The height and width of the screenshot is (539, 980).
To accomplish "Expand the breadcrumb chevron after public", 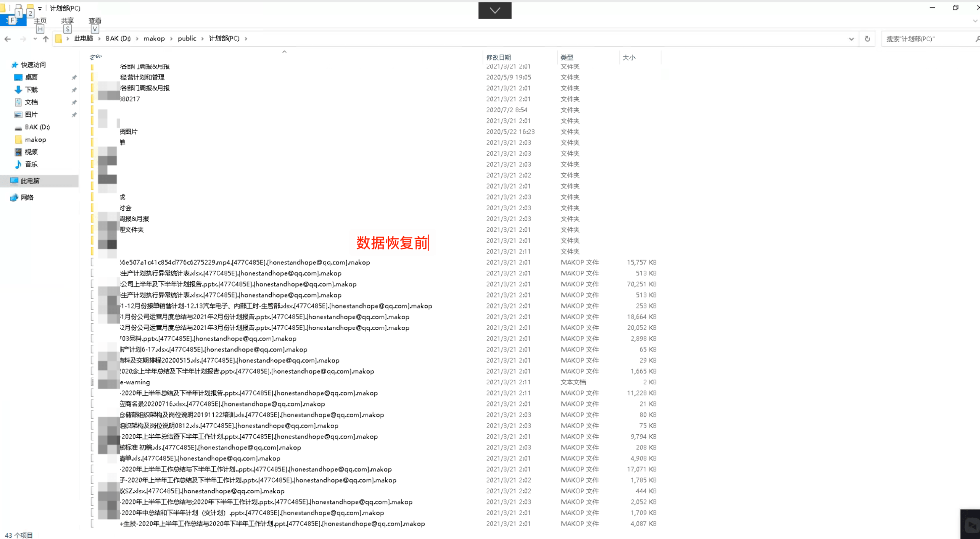I will coord(203,39).
